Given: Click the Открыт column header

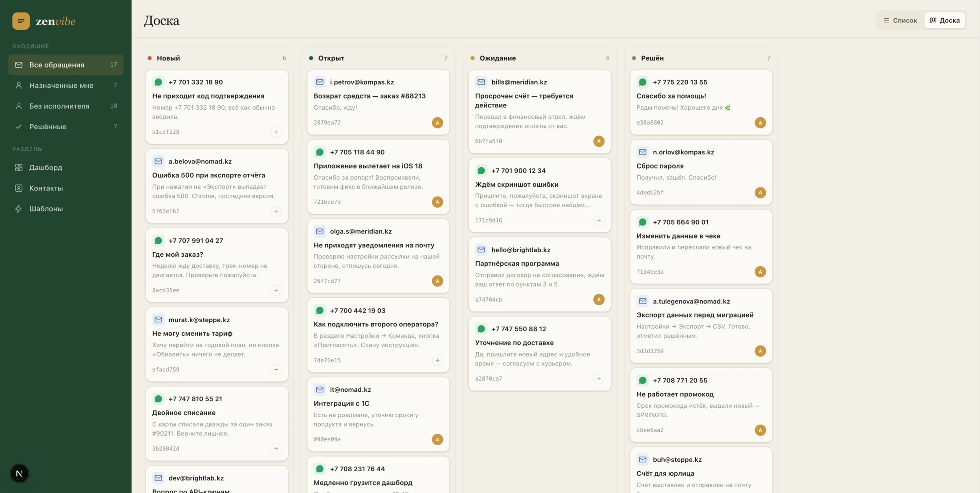Looking at the screenshot, I should click(378, 58).
